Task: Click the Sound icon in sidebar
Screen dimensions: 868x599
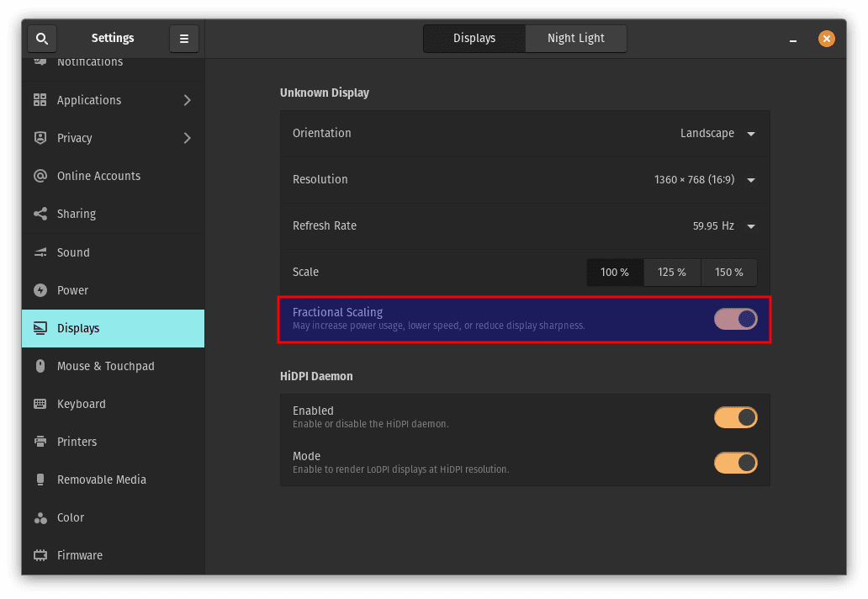Action: [x=40, y=252]
